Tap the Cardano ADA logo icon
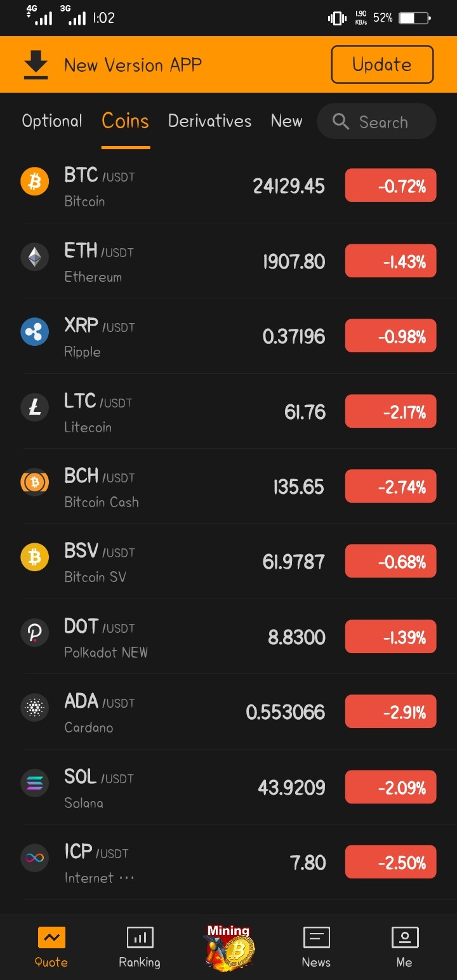 35,708
